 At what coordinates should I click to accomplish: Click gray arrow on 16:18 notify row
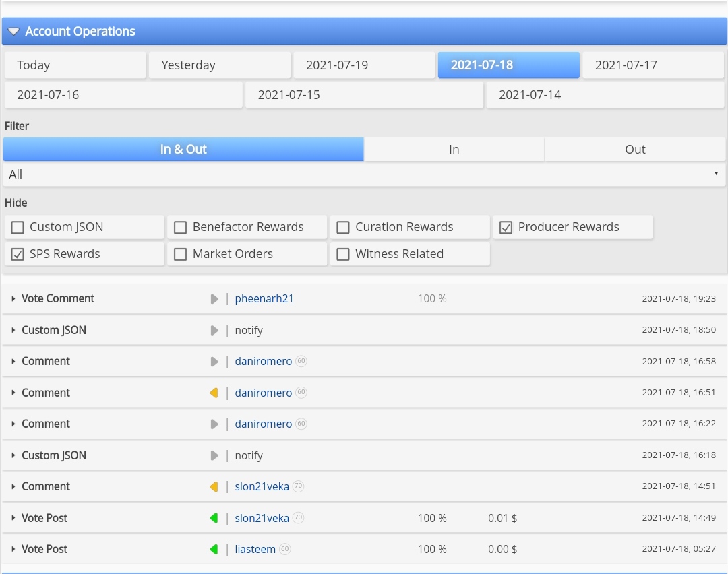(x=214, y=455)
